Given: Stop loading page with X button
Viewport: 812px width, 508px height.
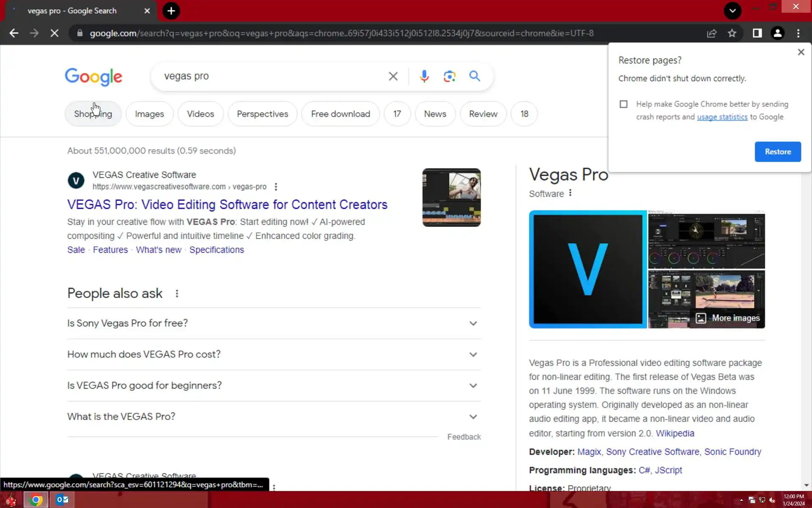Looking at the screenshot, I should pyautogui.click(x=55, y=33).
